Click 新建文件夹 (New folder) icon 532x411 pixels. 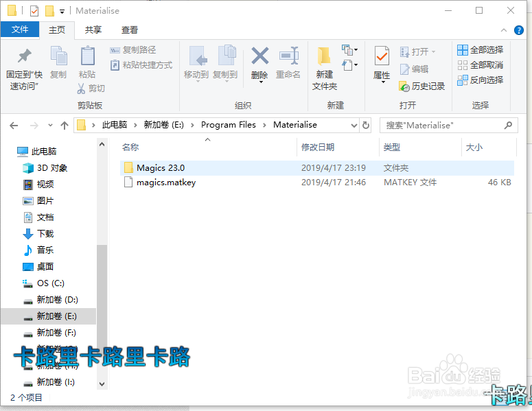pyautogui.click(x=325, y=56)
